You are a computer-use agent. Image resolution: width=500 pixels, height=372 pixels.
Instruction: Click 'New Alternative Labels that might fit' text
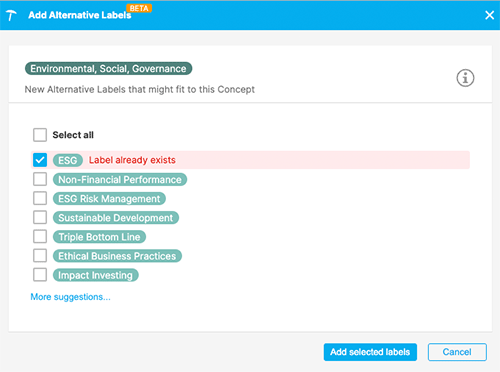click(x=140, y=89)
